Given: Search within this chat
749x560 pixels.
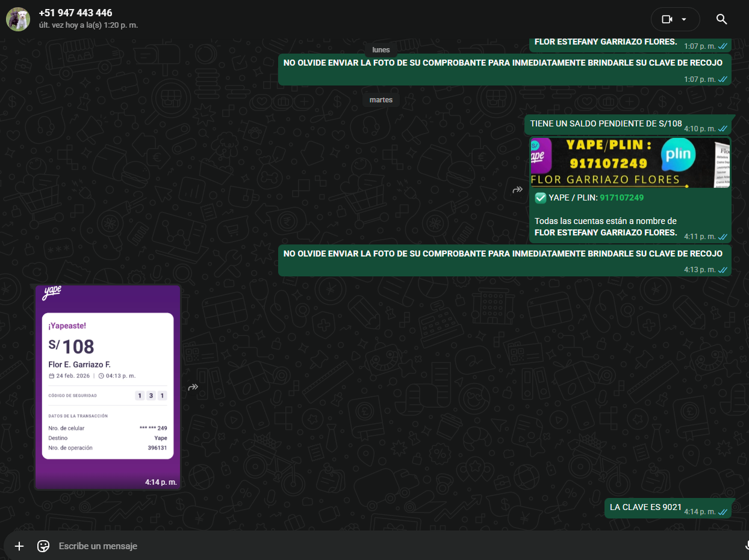Looking at the screenshot, I should coord(721,19).
